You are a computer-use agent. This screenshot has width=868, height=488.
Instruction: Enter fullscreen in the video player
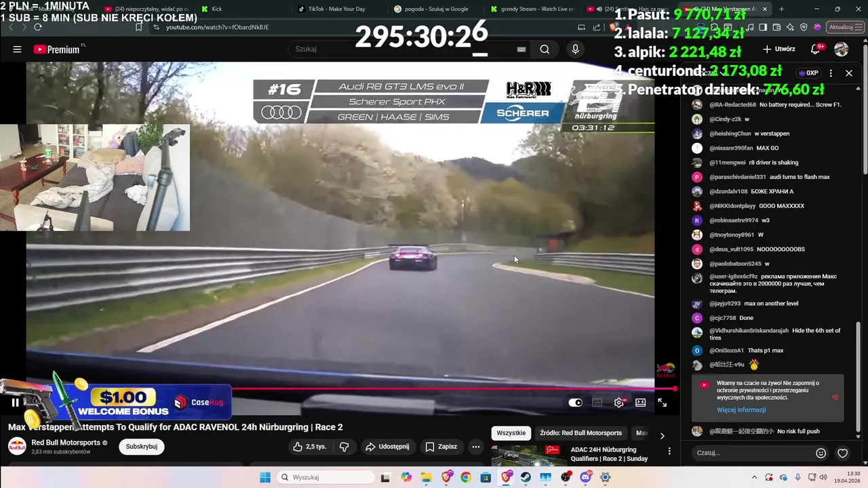[663, 403]
